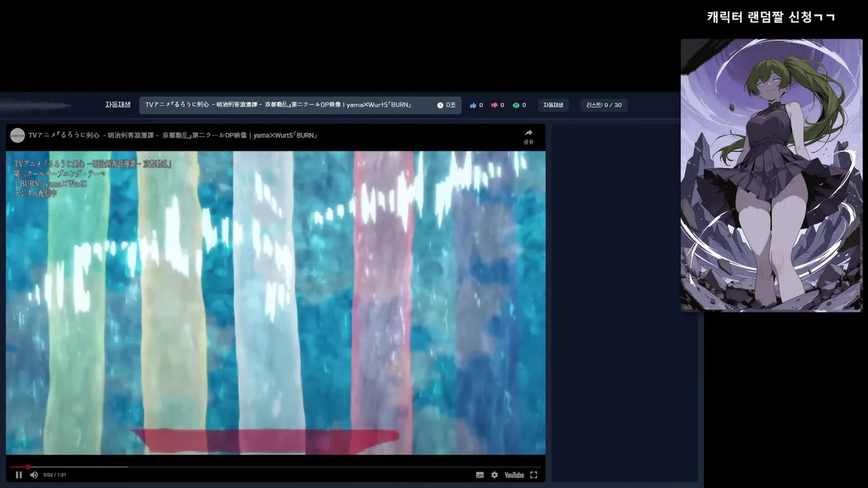
Task: Mute the video with speaker icon
Action: click(x=34, y=475)
